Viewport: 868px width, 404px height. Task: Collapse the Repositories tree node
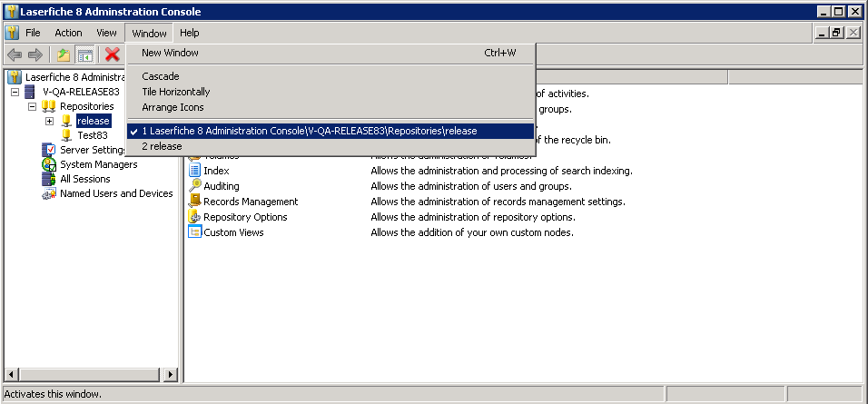click(x=32, y=106)
